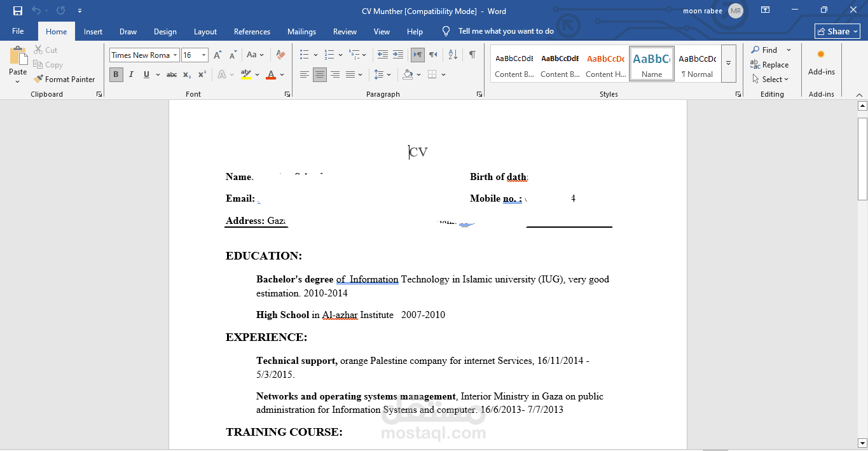Show or hide paragraph marks
The width and height of the screenshot is (868, 451).
click(x=472, y=55)
